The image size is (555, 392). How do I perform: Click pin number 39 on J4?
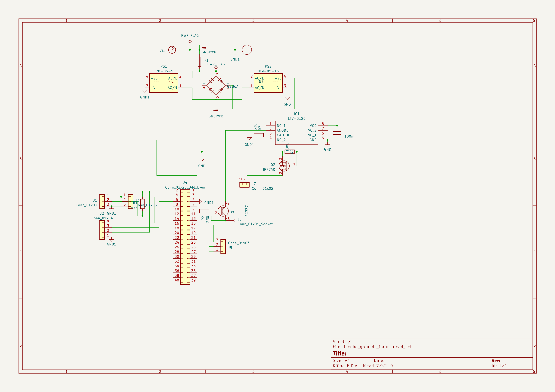[193, 280]
